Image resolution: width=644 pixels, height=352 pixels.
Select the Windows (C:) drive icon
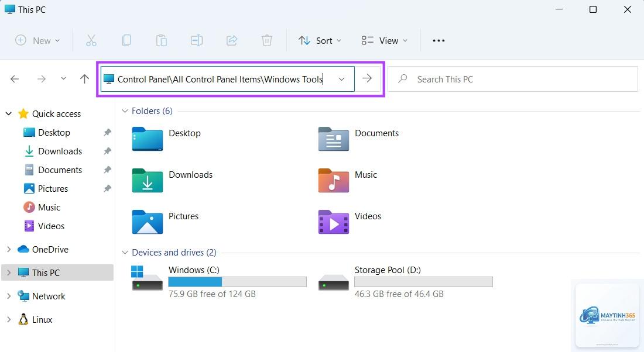click(147, 278)
